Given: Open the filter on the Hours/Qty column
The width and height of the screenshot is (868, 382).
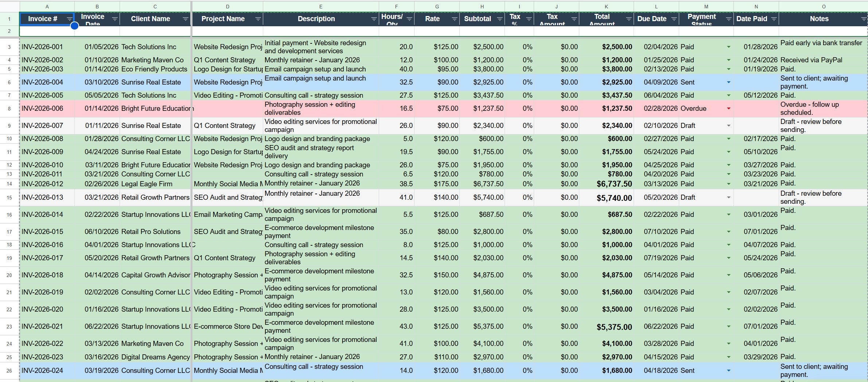Looking at the screenshot, I should (x=410, y=19).
